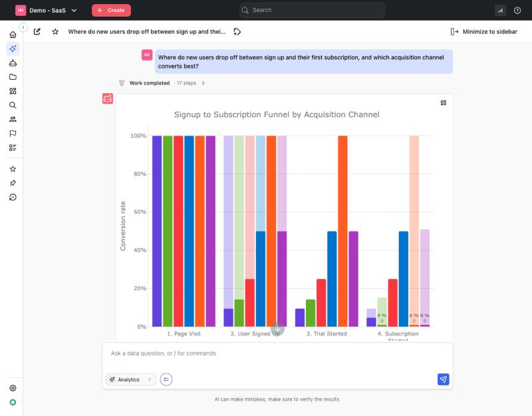Screen dimensions: 532x416
Task: Click the green status circle icon
Action: (x=13, y=403)
